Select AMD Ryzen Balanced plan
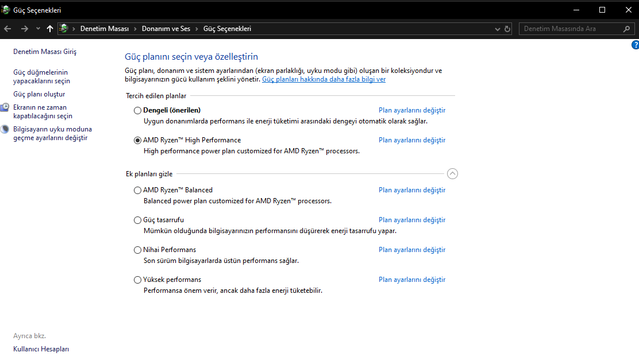 [137, 190]
